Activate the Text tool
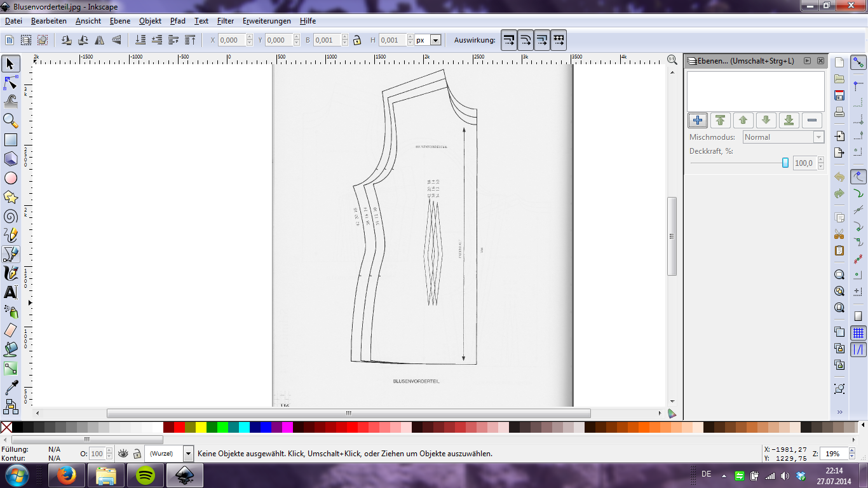The width and height of the screenshot is (868, 488). click(x=11, y=292)
